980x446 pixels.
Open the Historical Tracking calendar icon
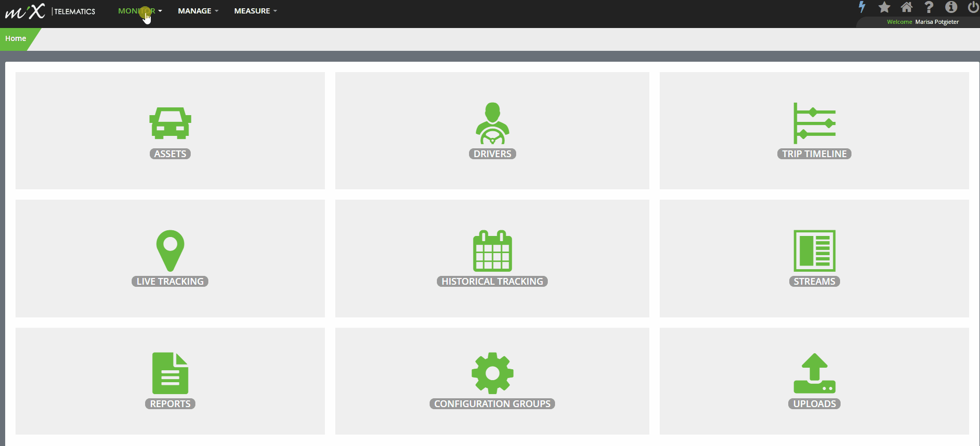pyautogui.click(x=492, y=250)
